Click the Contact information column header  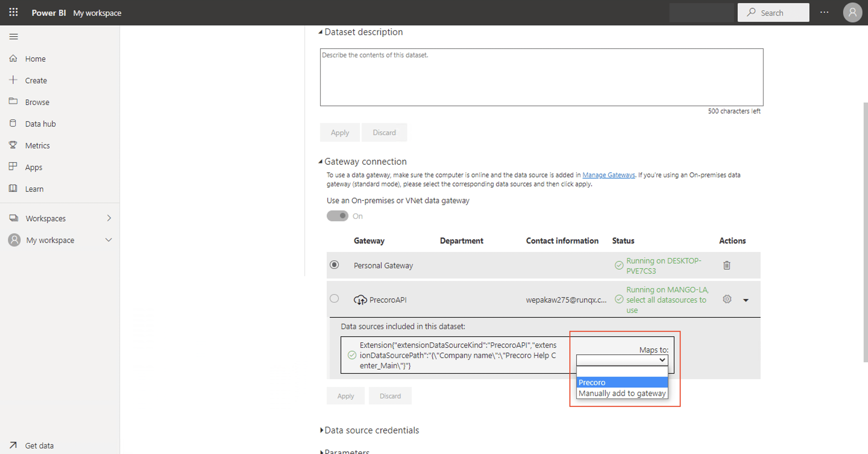[x=562, y=241]
